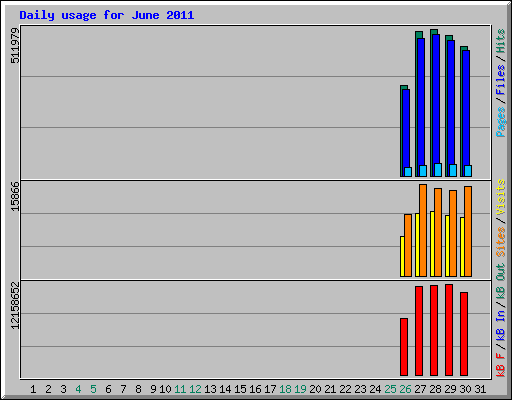
Task: Click the 'Hits' legend label
Action: click(500, 41)
